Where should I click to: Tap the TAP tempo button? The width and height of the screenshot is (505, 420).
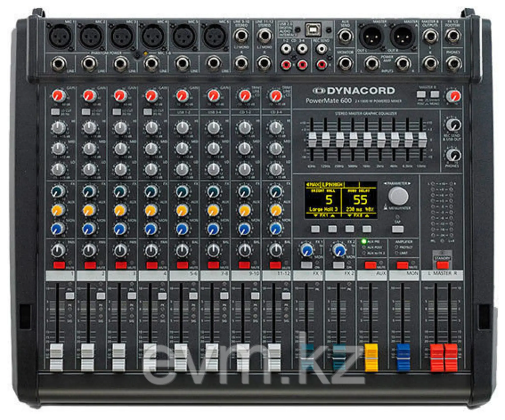tap(397, 229)
